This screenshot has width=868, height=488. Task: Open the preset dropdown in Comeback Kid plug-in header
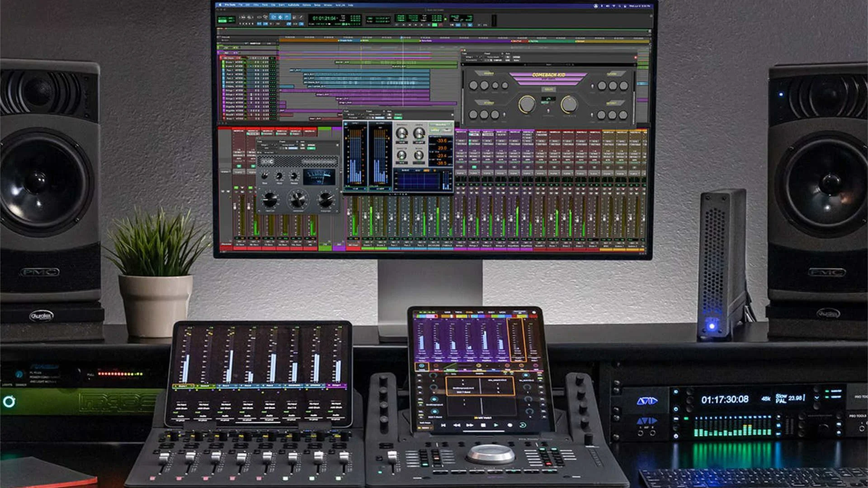(493, 57)
